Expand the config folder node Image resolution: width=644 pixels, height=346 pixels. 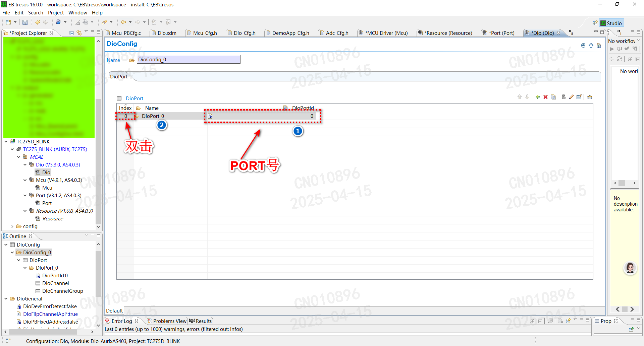[x=12, y=226]
